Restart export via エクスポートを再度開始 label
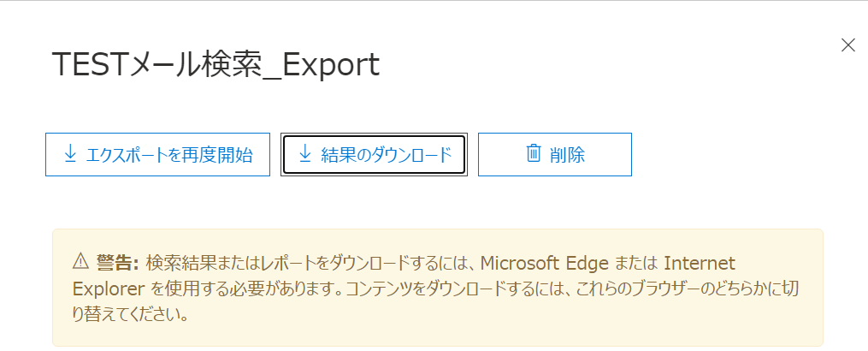868x351 pixels. (169, 155)
